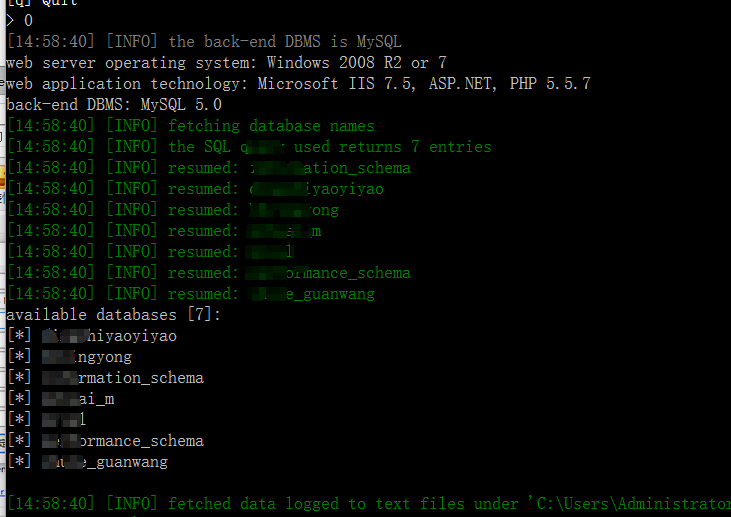Select the database entry ending 'ai_m'

tap(61, 399)
